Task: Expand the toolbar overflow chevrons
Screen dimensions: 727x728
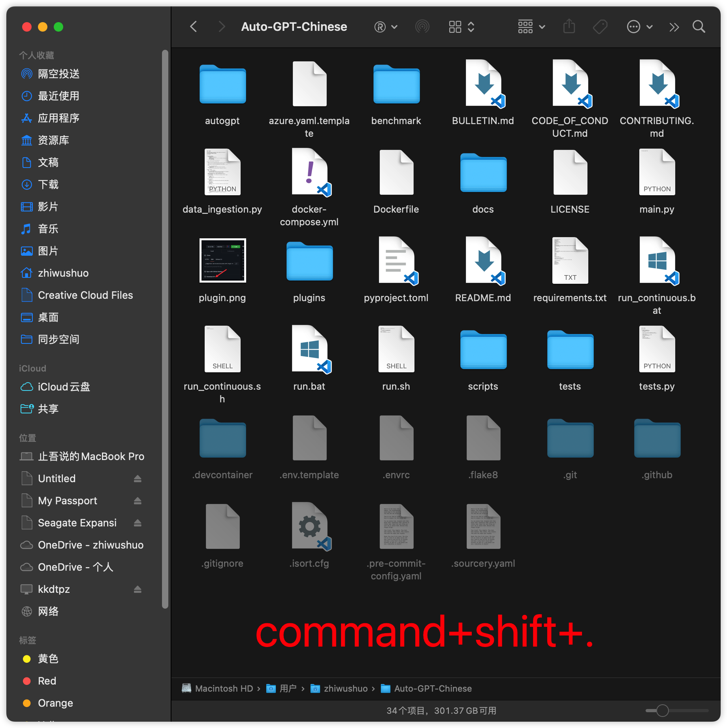Action: pyautogui.click(x=674, y=27)
